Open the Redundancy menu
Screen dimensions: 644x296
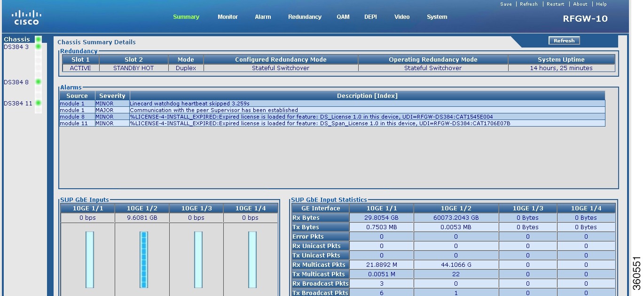(x=305, y=17)
